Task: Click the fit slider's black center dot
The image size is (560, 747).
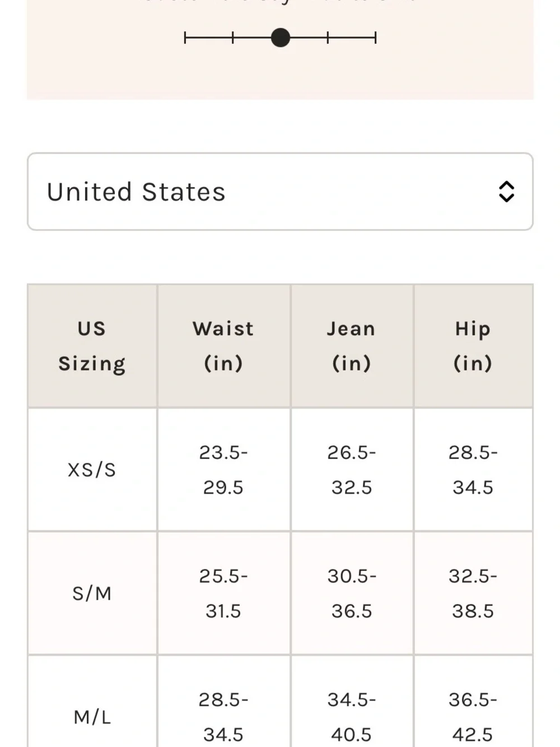Action: pyautogui.click(x=280, y=38)
